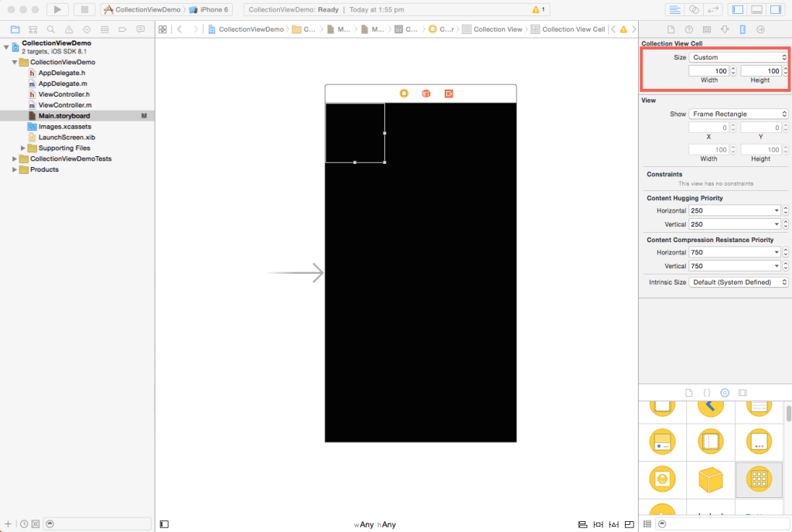This screenshot has width=792, height=532.
Task: Click the Exit icon in scene dock
Action: coord(449,94)
